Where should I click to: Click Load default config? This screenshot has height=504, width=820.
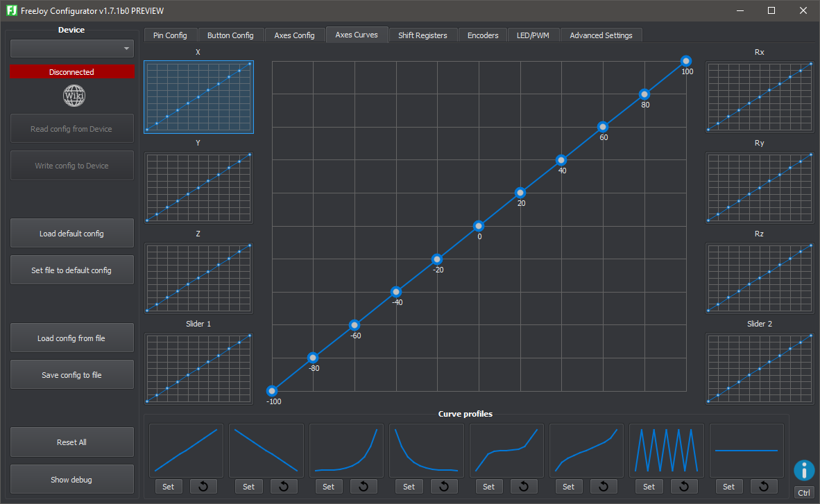[x=71, y=233]
